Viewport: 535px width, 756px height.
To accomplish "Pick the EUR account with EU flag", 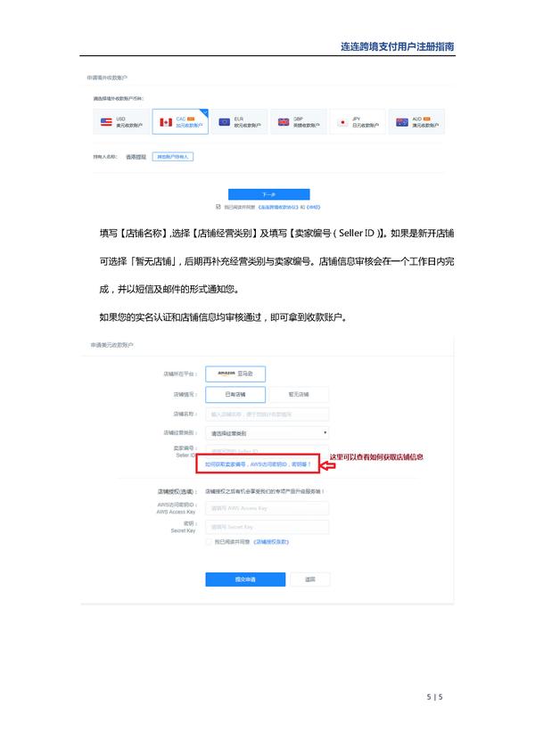I will click(239, 121).
